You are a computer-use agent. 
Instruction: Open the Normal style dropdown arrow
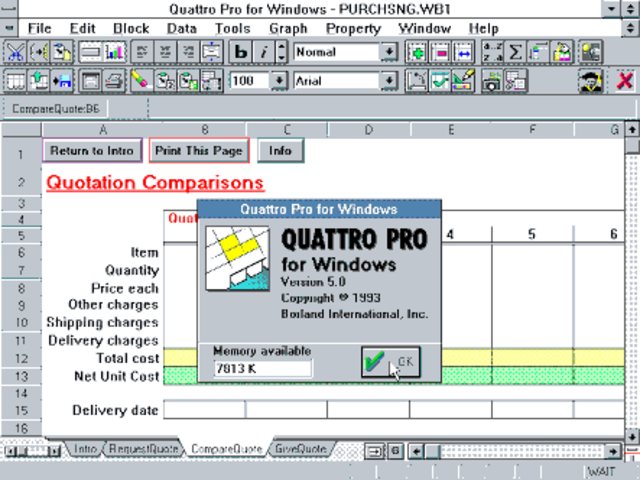(x=389, y=52)
